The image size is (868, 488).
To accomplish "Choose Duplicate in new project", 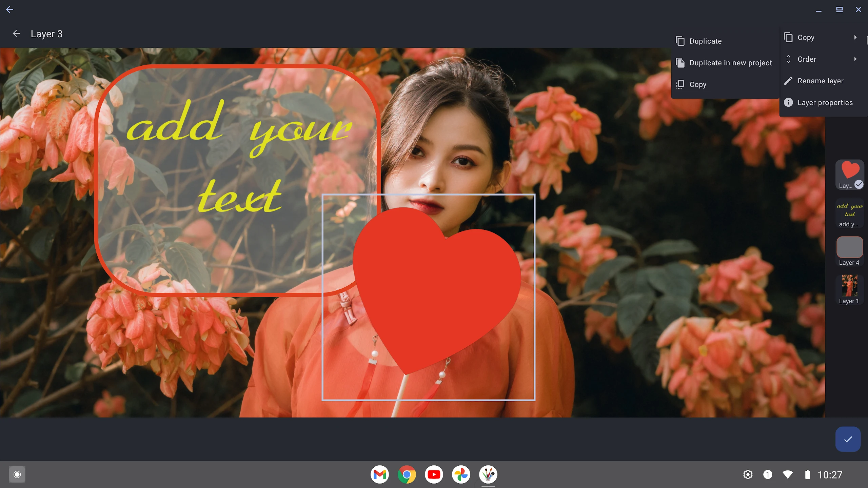I will tap(730, 63).
